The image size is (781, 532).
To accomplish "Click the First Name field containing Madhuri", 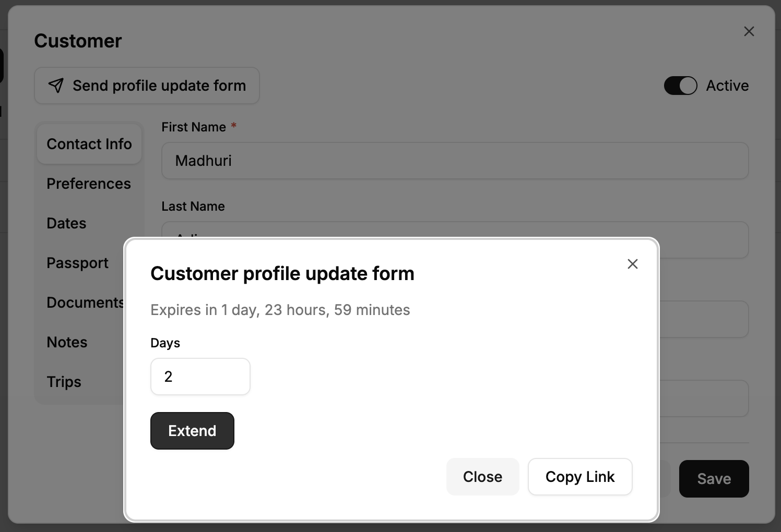I will [x=454, y=161].
